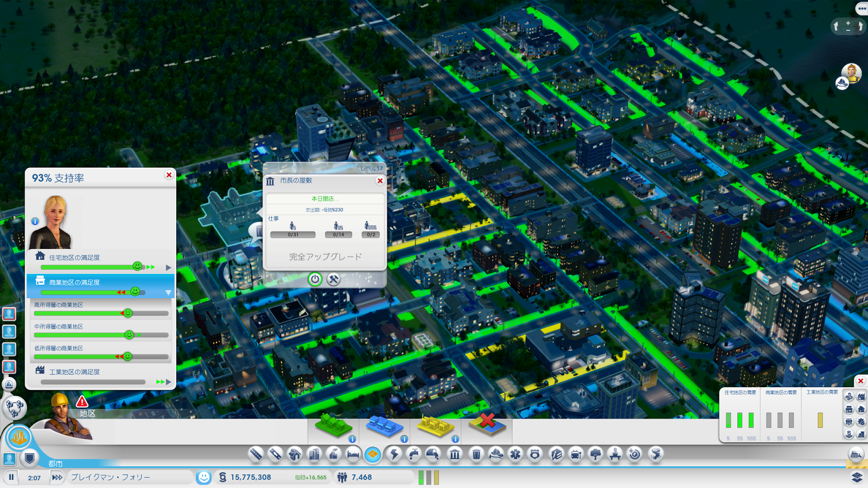
Task: Click 中所得層の商業地区 happiness slider
Action: [101, 335]
